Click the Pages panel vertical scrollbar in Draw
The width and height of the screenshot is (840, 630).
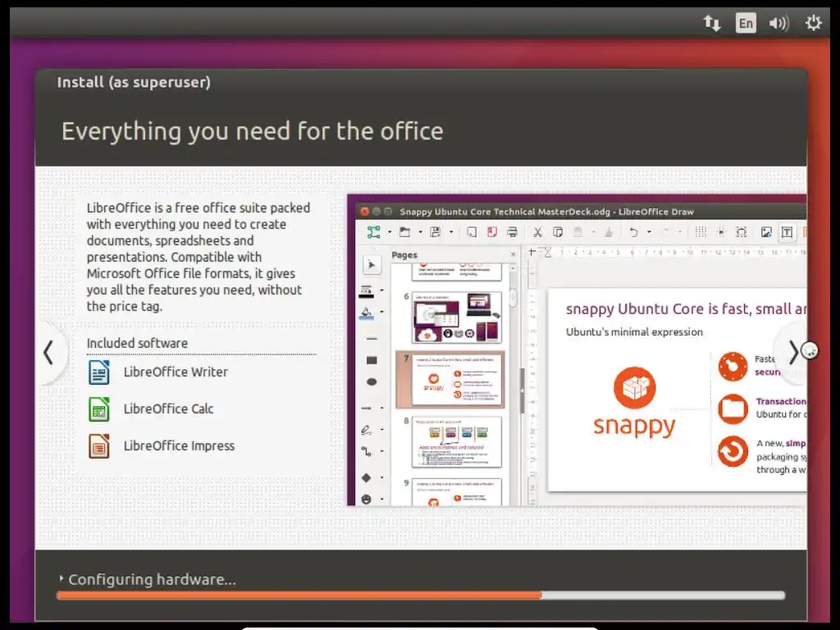[x=514, y=383]
